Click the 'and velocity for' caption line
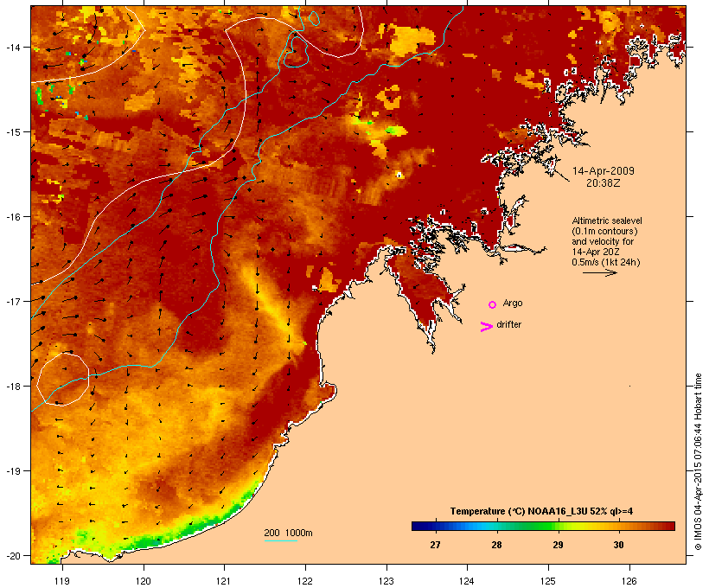This screenshot has width=709, height=588. point(603,241)
